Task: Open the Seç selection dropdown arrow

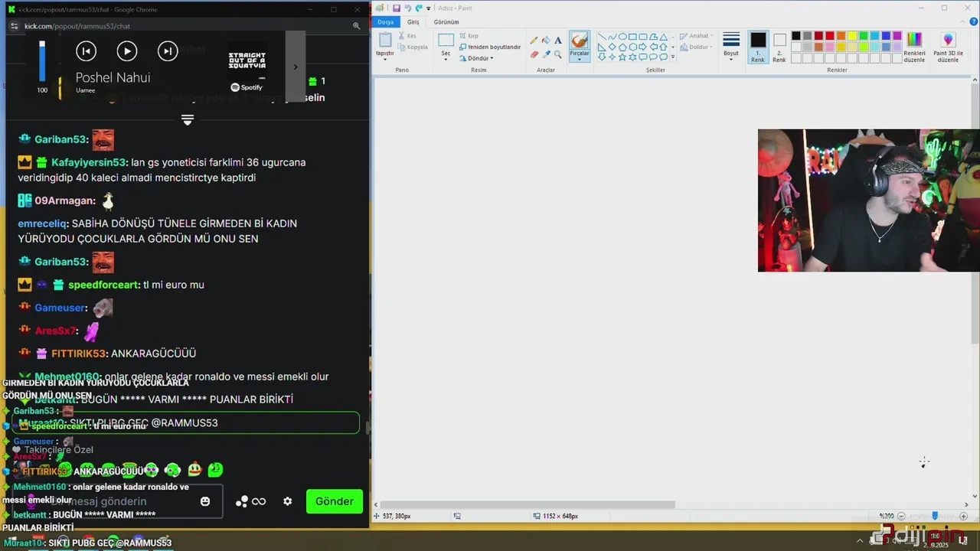Action: point(446,59)
